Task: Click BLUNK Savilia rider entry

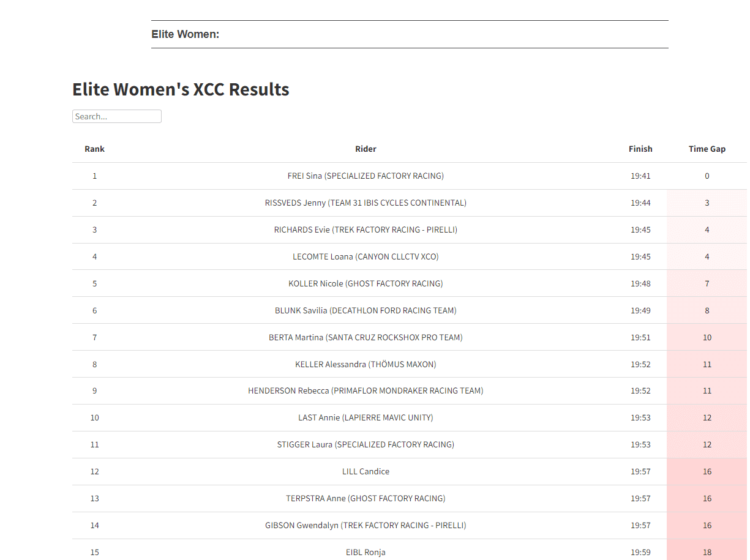Action: (x=366, y=310)
